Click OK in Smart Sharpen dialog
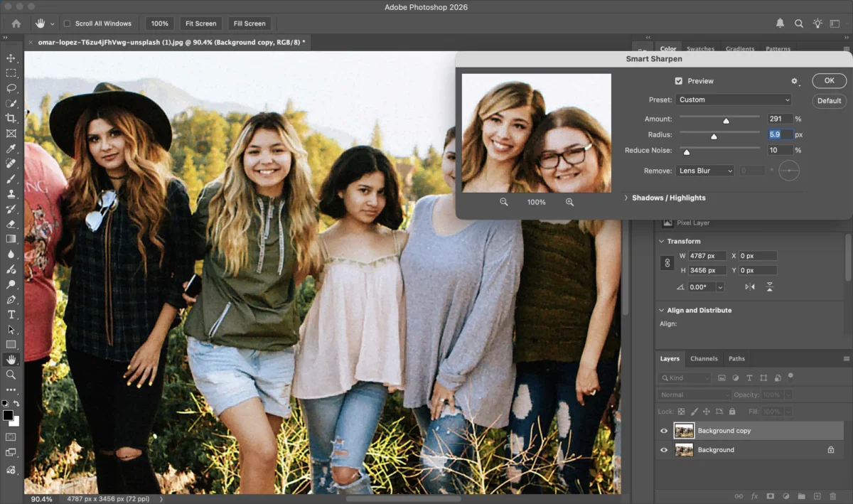 tap(829, 81)
